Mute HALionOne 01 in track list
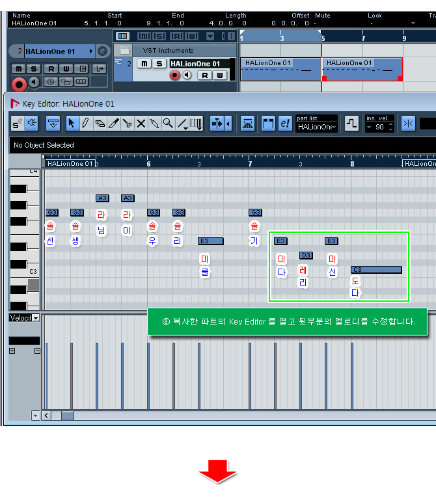Screen dimensions: 436x504 click(x=144, y=64)
